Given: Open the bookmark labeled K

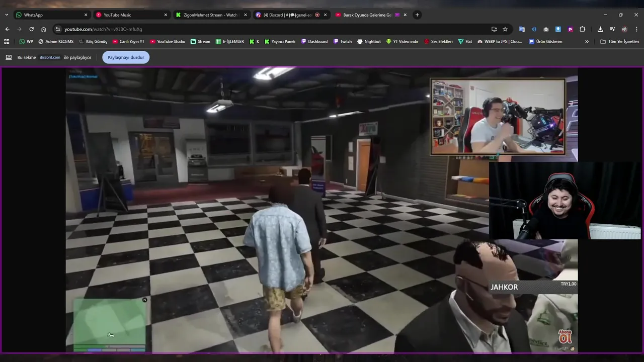Looking at the screenshot, I should pyautogui.click(x=254, y=41).
